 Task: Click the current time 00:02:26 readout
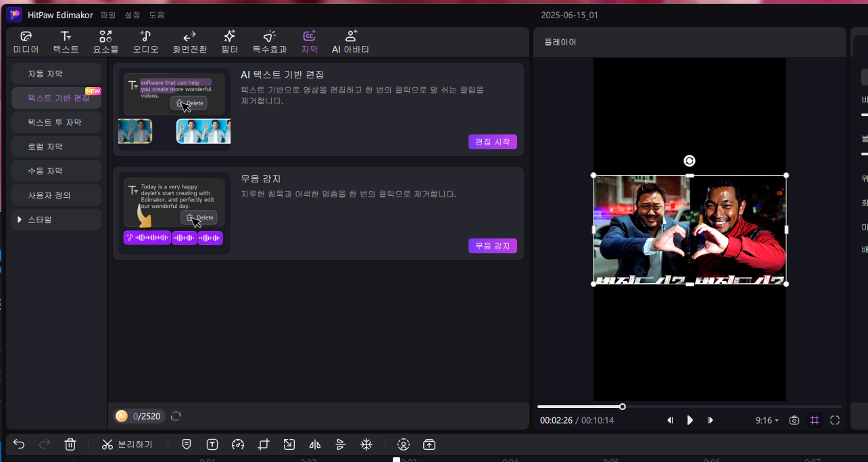pos(556,420)
